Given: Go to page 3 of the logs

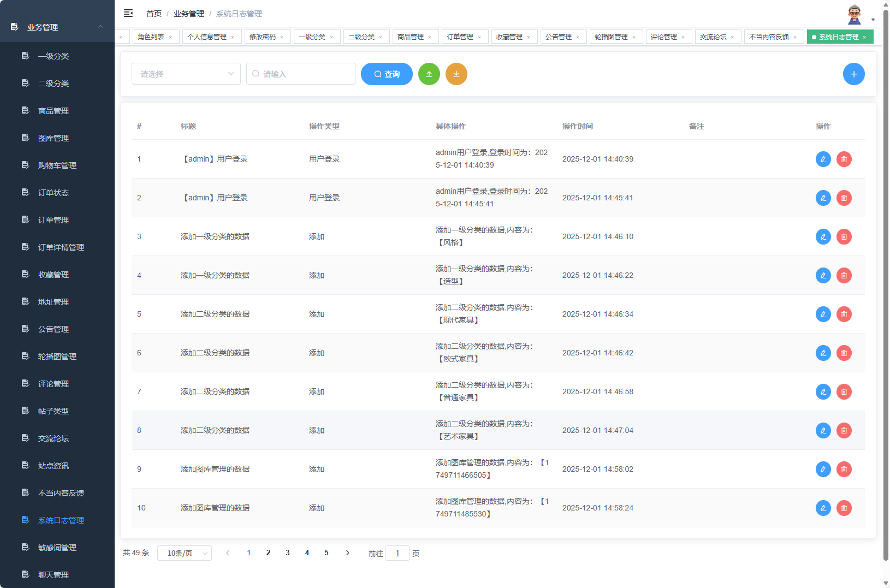Looking at the screenshot, I should (288, 553).
